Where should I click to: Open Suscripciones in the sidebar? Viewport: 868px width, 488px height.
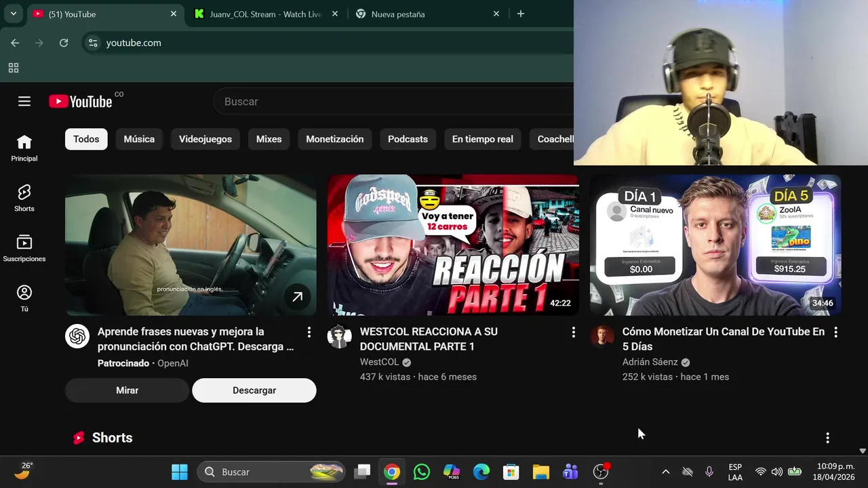pyautogui.click(x=24, y=248)
